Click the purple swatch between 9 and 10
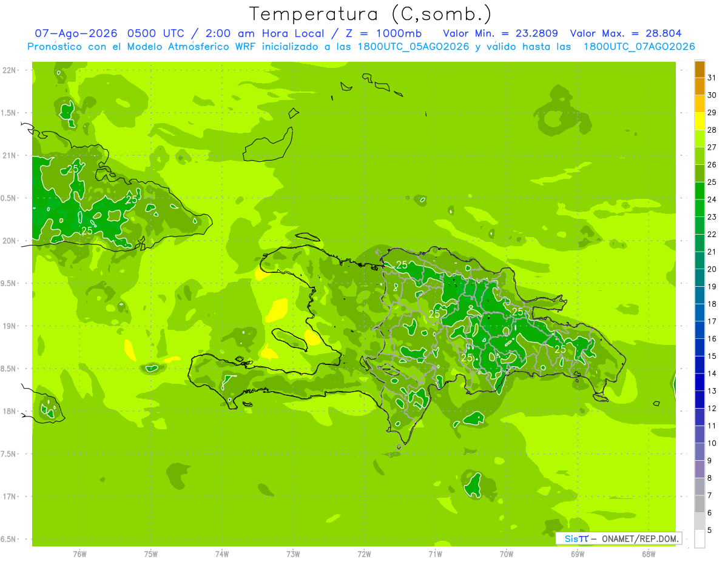 click(699, 452)
